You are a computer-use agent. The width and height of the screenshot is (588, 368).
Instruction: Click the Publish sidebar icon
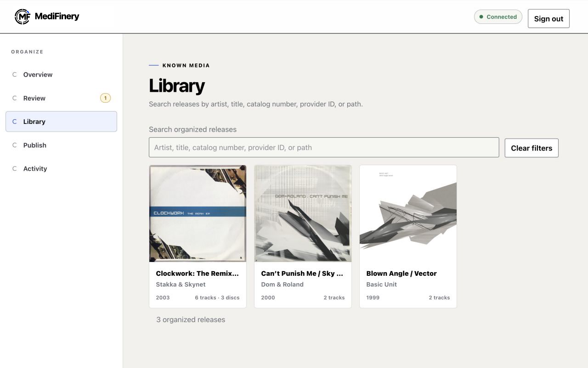point(14,145)
